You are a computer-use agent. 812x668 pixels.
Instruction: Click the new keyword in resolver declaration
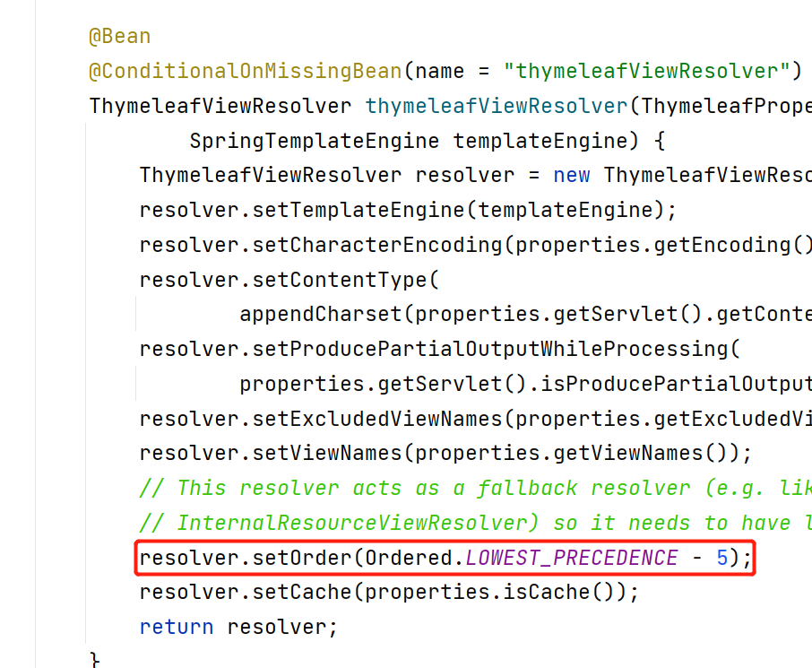(572, 176)
